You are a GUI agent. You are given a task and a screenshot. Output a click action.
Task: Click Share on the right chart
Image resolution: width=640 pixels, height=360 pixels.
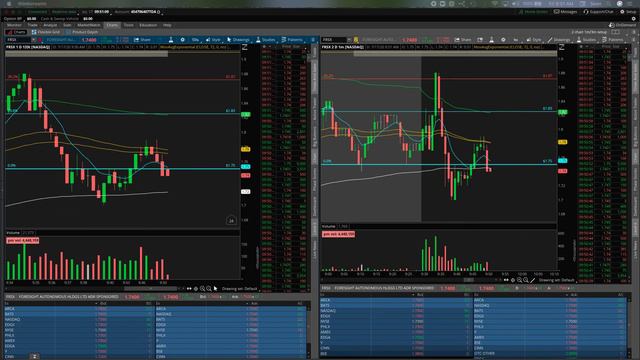[463, 40]
